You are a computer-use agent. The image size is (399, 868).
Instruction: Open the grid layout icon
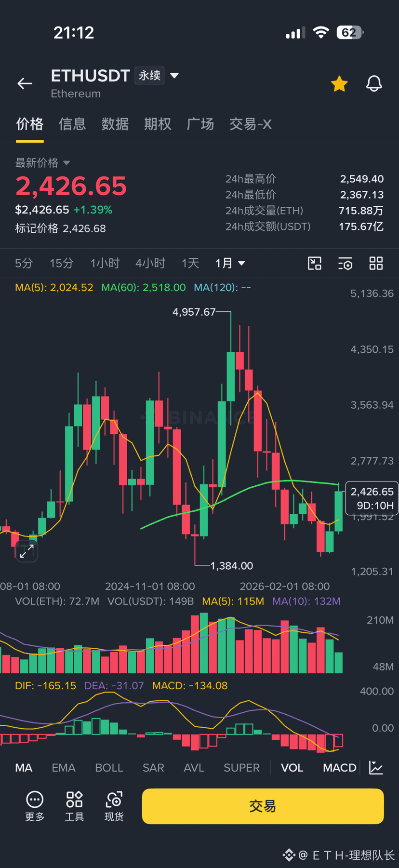pyautogui.click(x=376, y=263)
